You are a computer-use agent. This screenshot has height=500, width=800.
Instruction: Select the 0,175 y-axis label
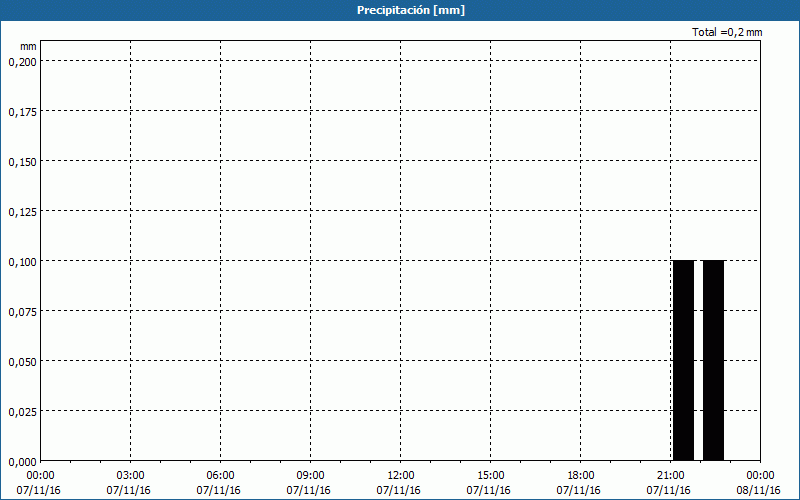22,111
